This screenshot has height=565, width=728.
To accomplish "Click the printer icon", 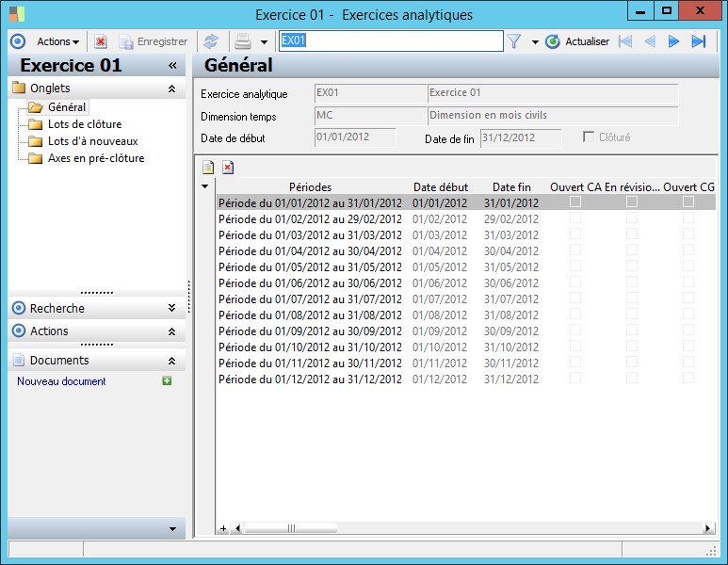I will (x=243, y=41).
